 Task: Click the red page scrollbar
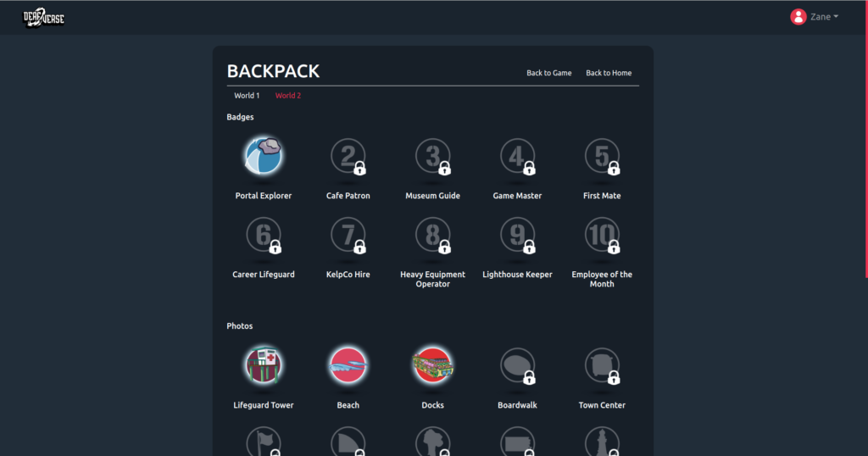tap(866, 138)
